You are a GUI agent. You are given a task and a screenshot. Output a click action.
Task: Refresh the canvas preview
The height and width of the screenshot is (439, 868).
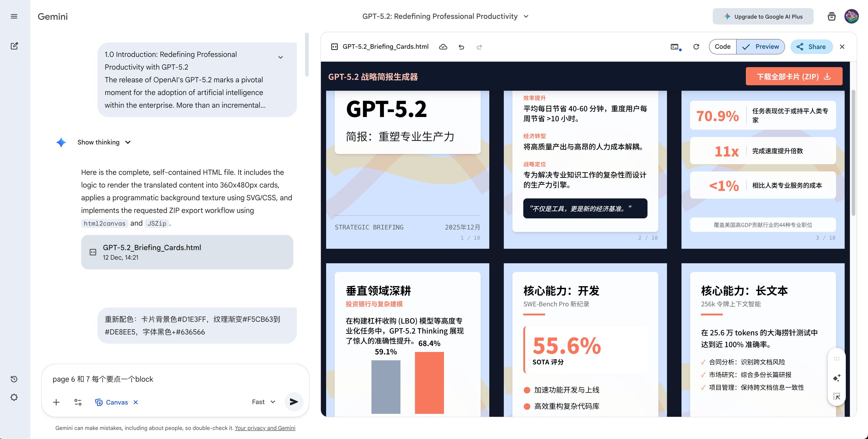[x=696, y=47]
